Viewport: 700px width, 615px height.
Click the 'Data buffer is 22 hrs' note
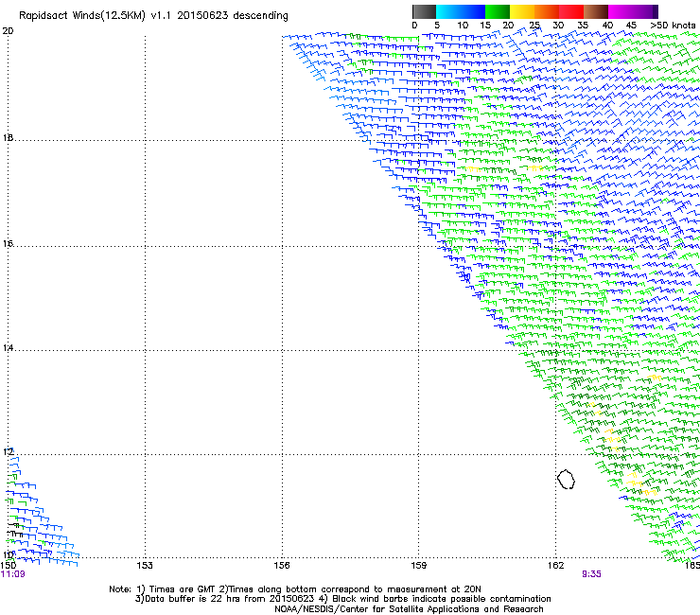pos(342,599)
